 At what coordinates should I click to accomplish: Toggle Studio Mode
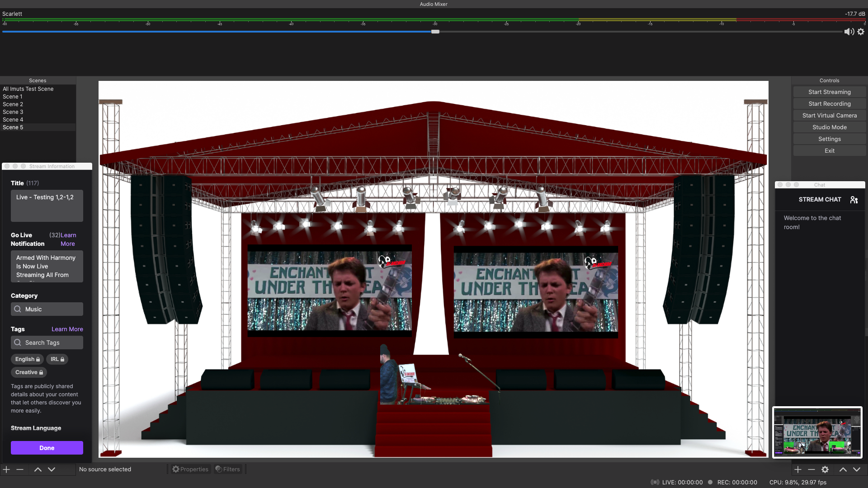tap(830, 127)
